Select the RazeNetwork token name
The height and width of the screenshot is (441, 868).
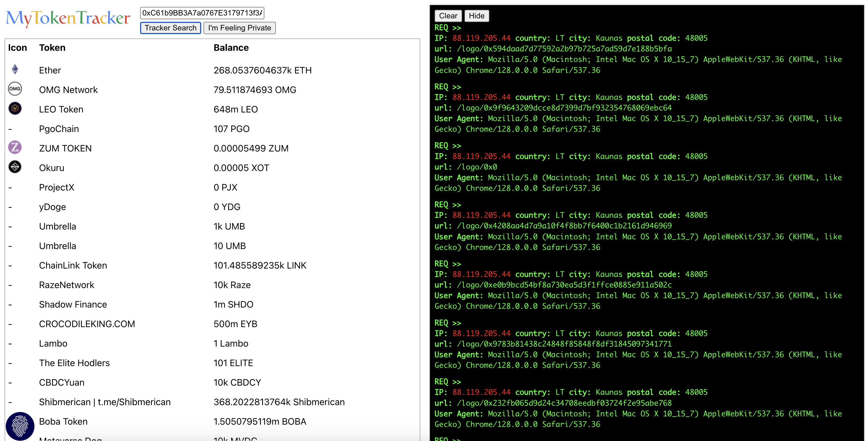(x=67, y=285)
